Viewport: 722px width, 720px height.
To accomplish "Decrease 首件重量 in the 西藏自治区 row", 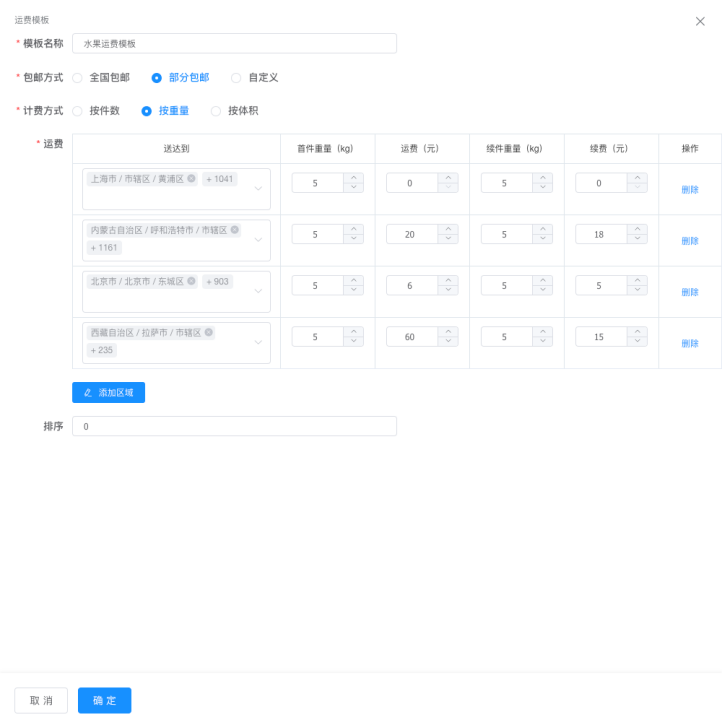I will [x=354, y=341].
